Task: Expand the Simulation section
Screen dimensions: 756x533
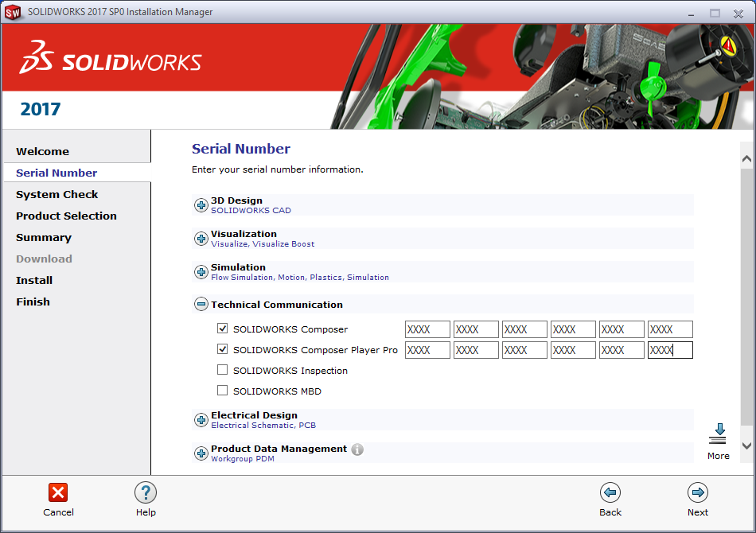Action: pos(201,272)
